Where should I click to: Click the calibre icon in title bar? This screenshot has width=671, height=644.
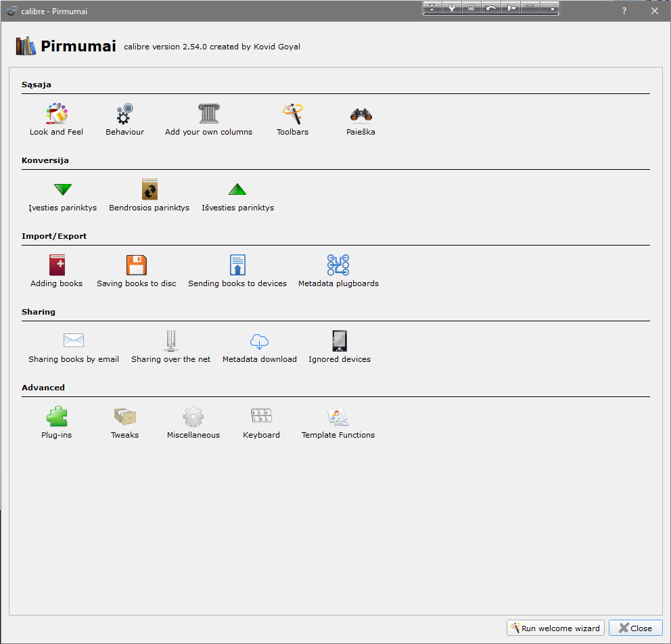click(x=11, y=11)
